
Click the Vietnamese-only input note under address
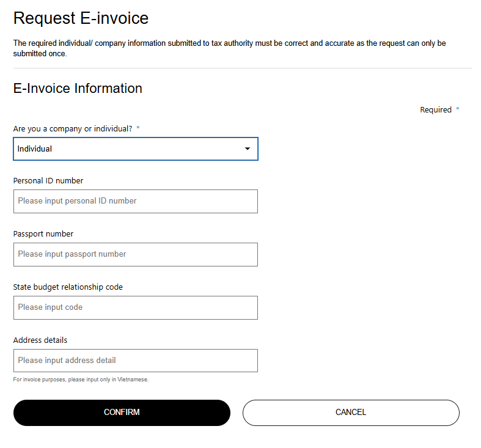click(81, 380)
